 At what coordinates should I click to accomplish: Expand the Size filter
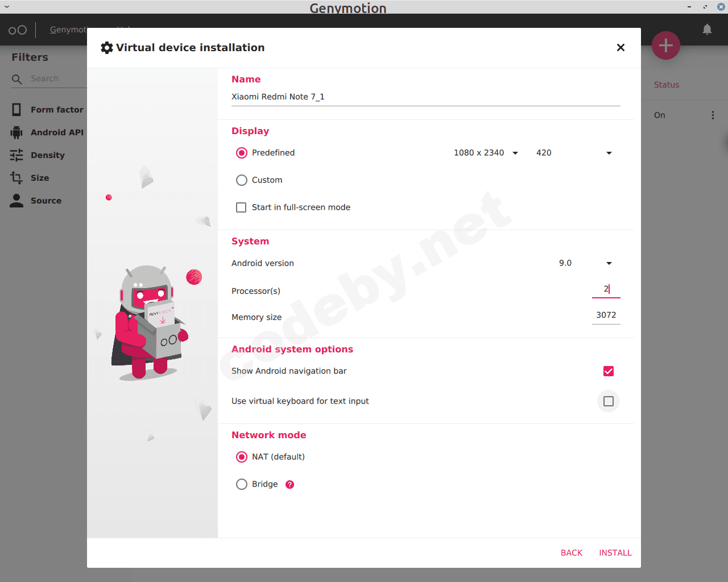[x=40, y=178]
